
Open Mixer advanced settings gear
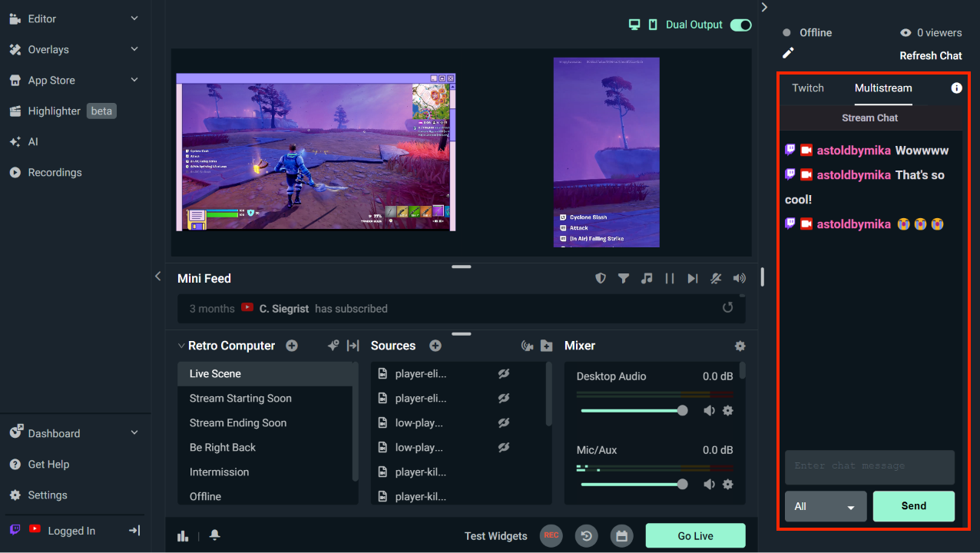(x=740, y=346)
